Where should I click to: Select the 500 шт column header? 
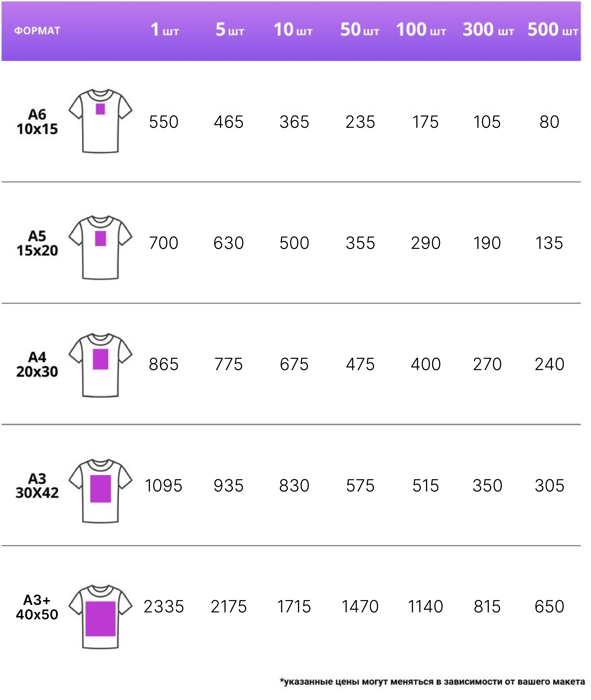tap(553, 30)
